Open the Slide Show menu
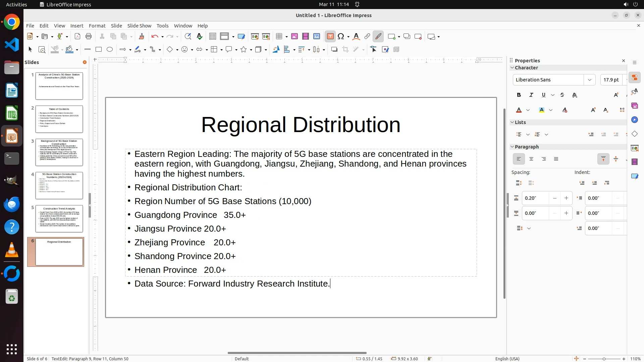 [x=139, y=26]
